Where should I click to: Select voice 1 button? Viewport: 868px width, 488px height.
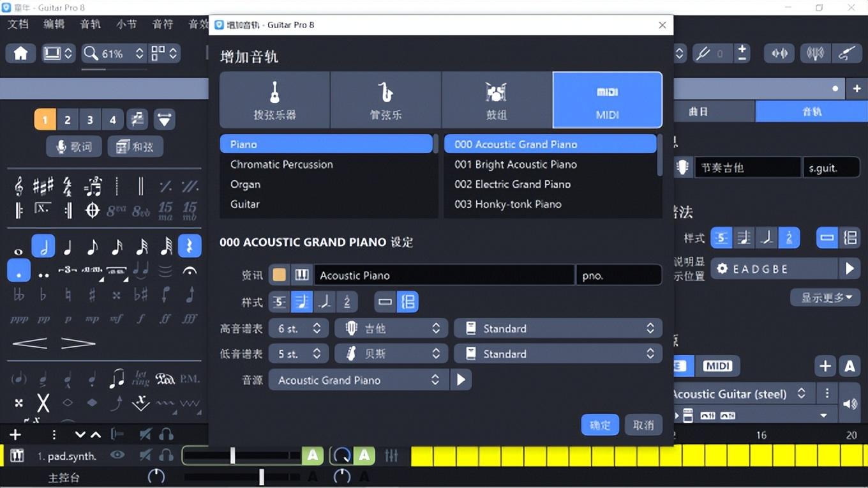(x=45, y=119)
